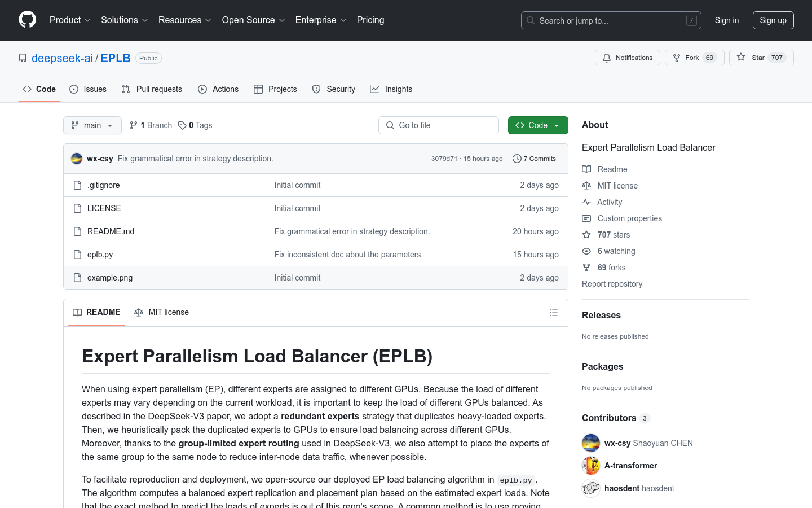Open the README outline list icon
The image size is (812, 508).
[554, 313]
